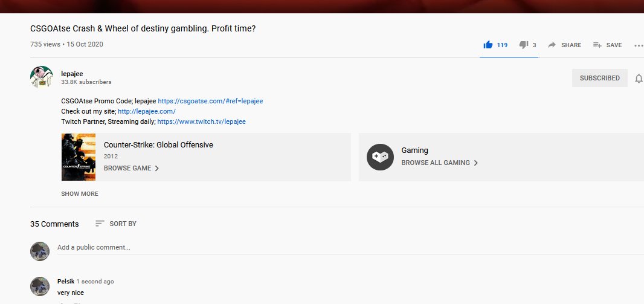The image size is (644, 304).
Task: Open http://lepajee.com/ site link
Action: (147, 111)
